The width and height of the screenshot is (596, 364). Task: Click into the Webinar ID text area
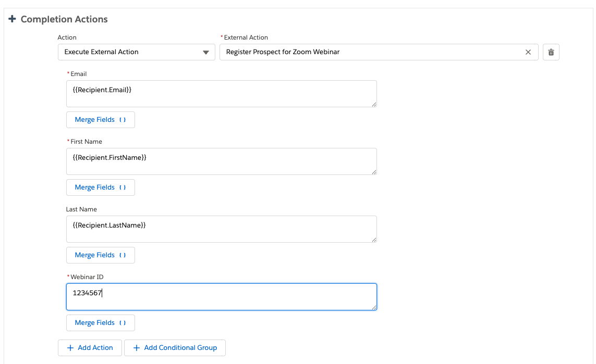point(222,297)
